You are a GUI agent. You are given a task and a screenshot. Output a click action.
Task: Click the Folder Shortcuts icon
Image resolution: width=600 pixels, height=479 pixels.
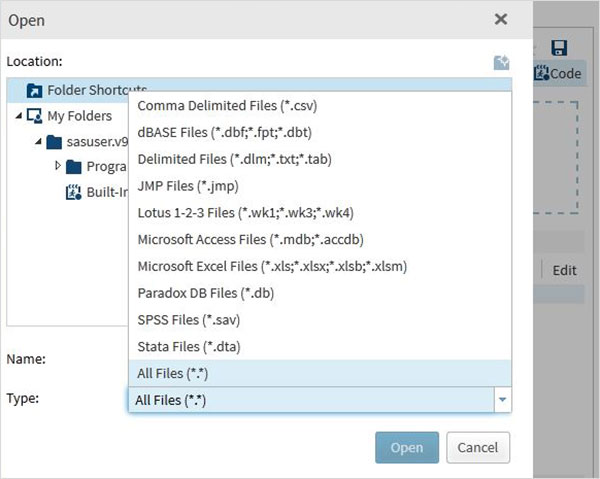click(x=34, y=91)
